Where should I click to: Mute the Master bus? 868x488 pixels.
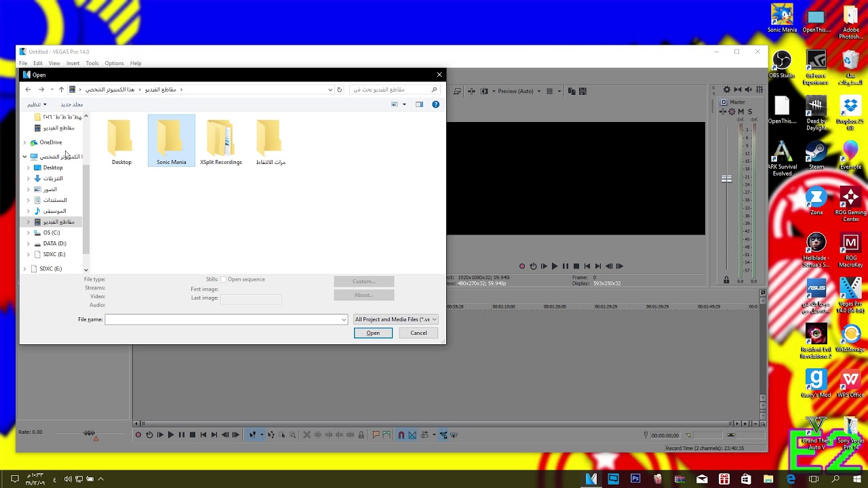[x=741, y=112]
